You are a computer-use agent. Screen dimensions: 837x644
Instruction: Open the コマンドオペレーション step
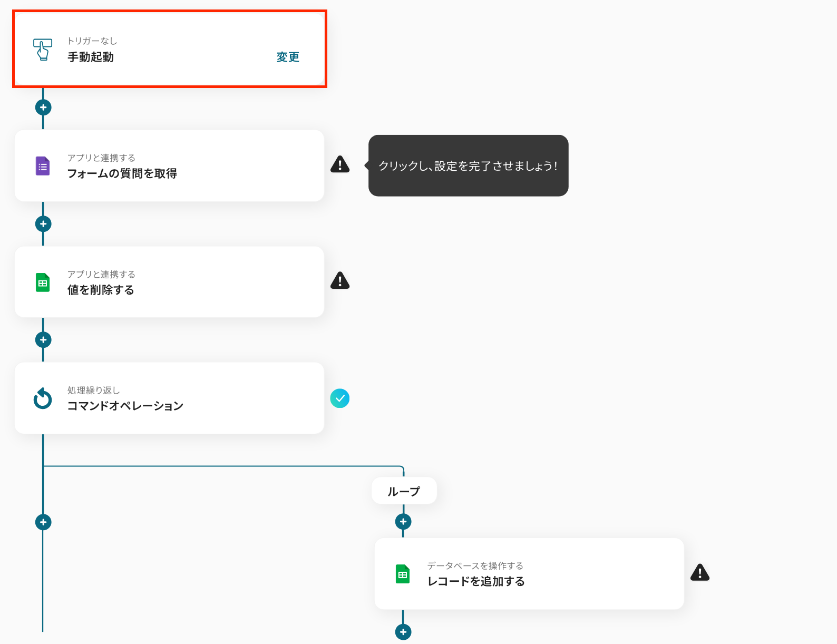(169, 398)
